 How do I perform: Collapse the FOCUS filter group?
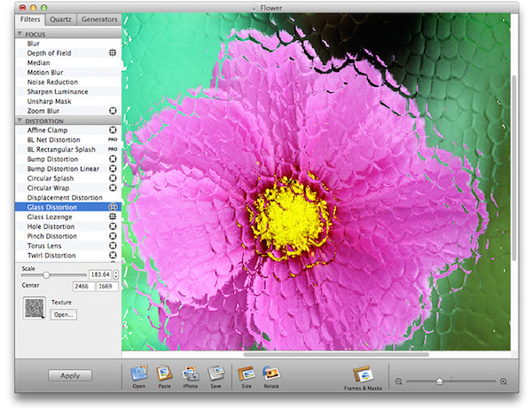click(20, 34)
